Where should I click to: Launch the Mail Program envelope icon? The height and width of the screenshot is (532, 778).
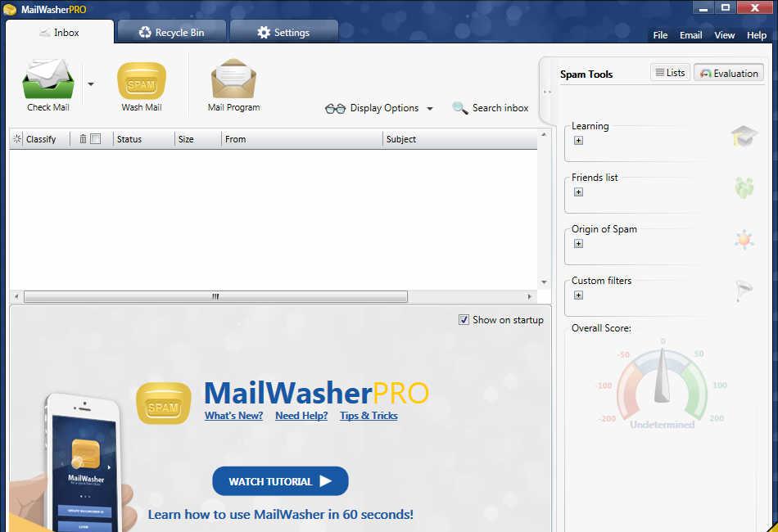(233, 79)
